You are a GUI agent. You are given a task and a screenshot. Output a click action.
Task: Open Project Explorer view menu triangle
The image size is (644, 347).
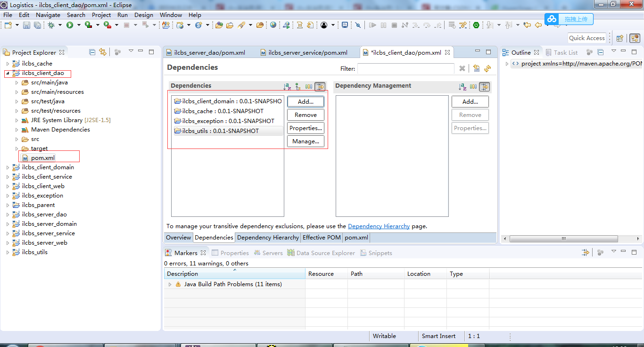[131, 51]
